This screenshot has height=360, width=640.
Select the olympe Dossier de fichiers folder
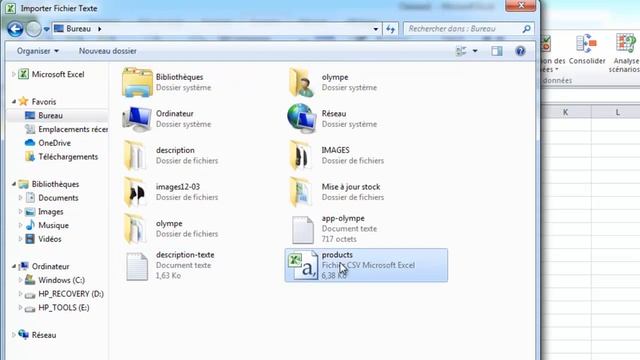[x=171, y=229]
